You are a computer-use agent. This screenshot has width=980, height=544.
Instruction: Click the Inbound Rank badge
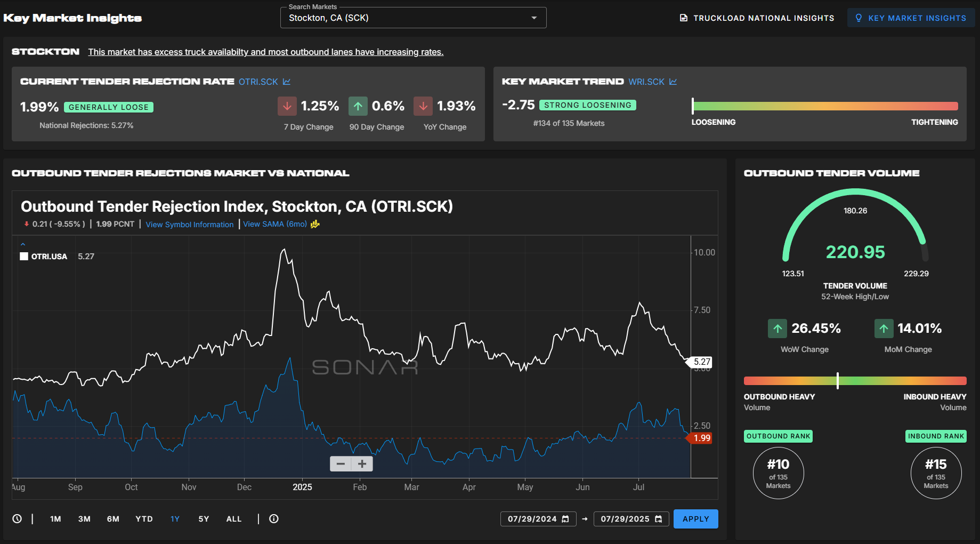936,436
